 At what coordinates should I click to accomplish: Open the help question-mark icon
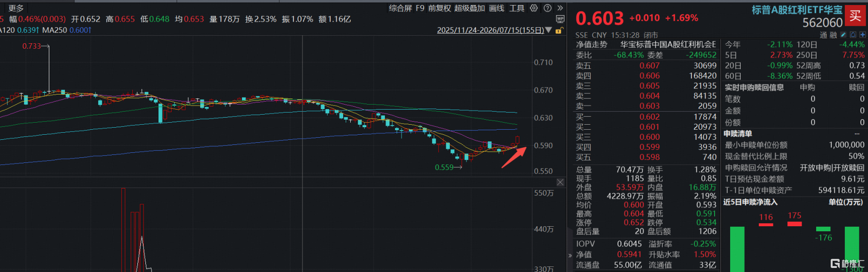[x=547, y=8]
